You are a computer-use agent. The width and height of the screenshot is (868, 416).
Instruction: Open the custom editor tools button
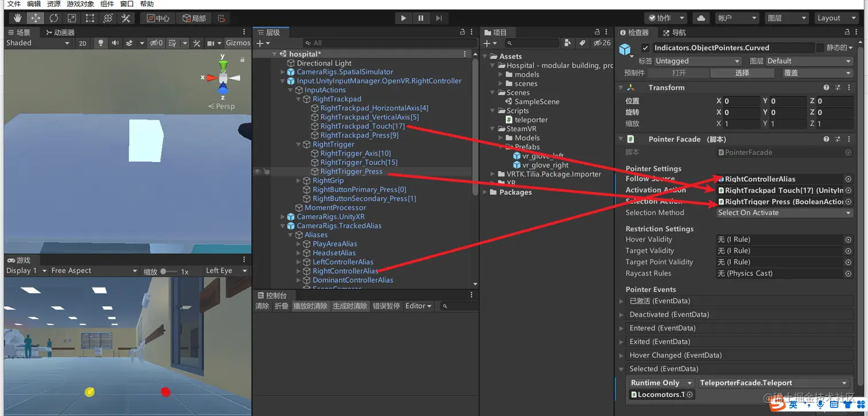(x=125, y=18)
